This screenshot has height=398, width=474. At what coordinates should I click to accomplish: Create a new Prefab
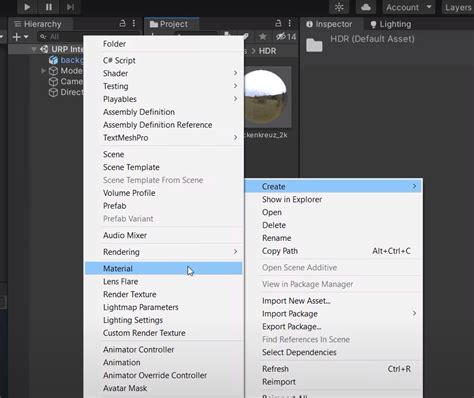point(163,206)
